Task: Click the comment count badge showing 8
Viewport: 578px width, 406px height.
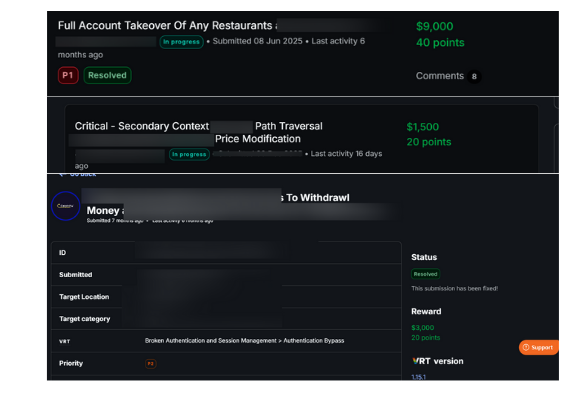Action: [x=474, y=76]
